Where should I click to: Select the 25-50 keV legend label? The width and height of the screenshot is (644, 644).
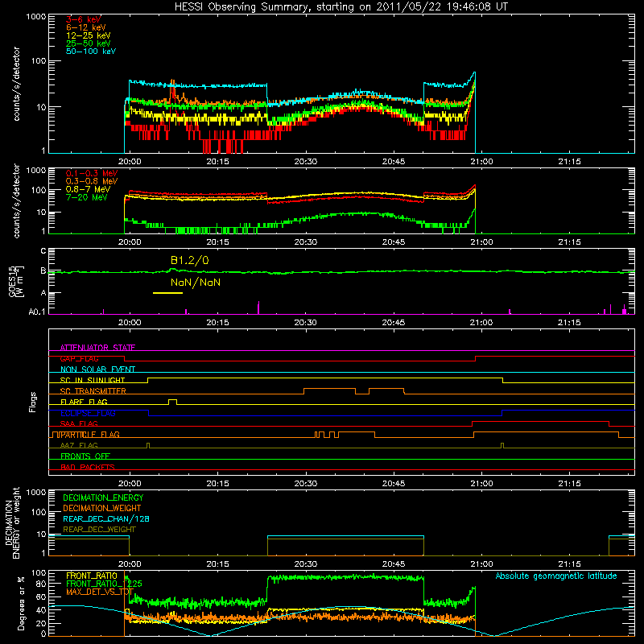(x=89, y=43)
